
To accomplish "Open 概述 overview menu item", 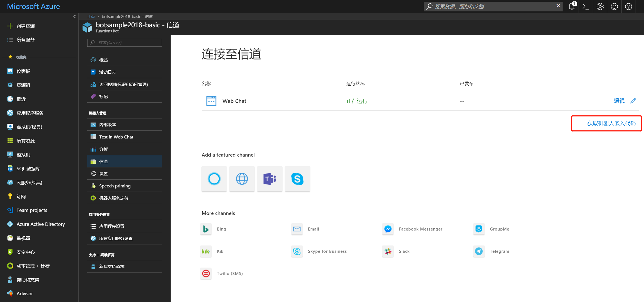I will tap(124, 60).
